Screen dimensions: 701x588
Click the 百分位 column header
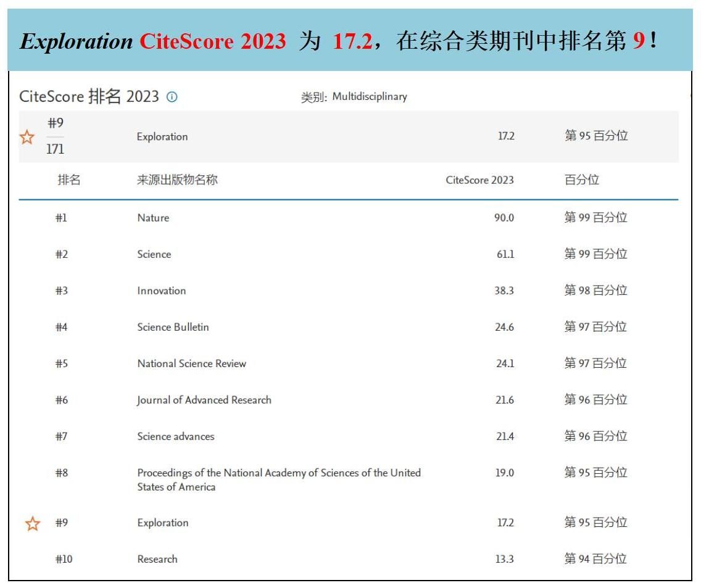click(x=581, y=180)
